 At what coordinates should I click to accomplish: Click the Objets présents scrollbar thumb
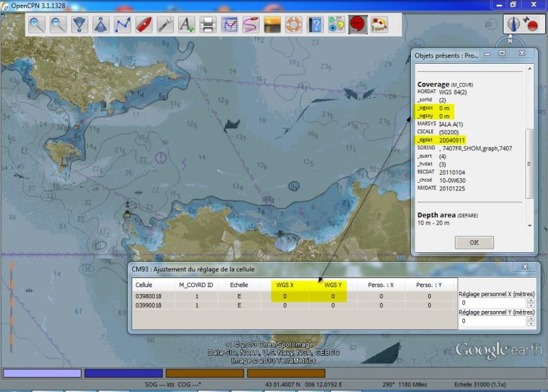click(x=530, y=164)
